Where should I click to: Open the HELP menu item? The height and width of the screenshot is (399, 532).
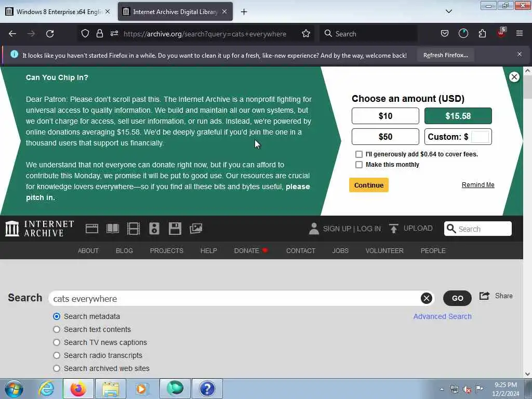pos(209,251)
